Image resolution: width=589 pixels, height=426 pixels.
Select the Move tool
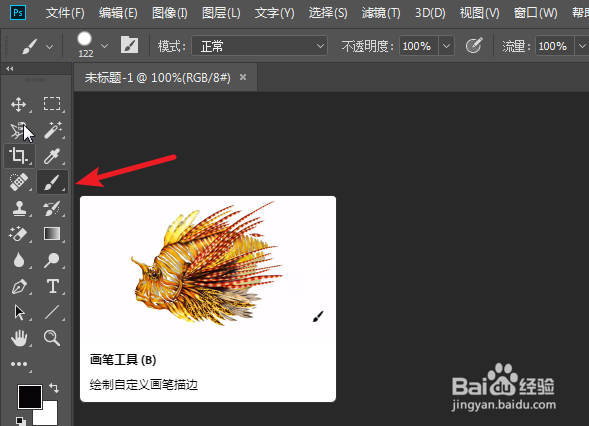click(x=18, y=104)
